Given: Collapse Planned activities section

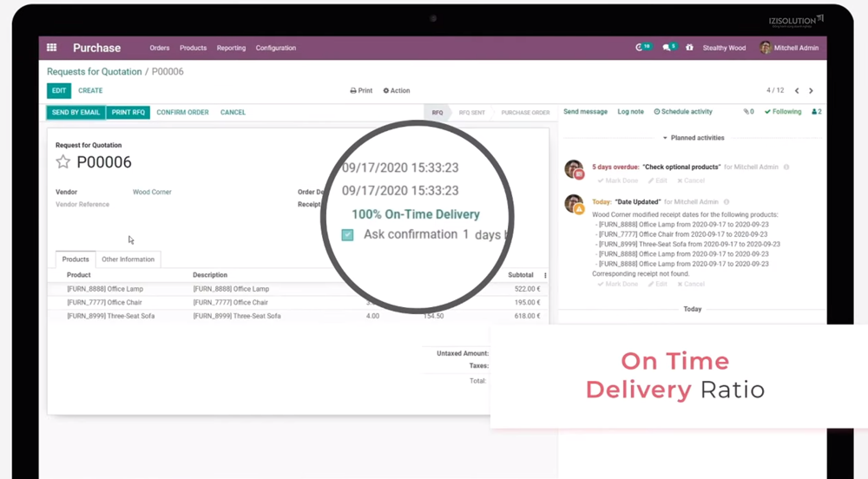Looking at the screenshot, I should [693, 138].
